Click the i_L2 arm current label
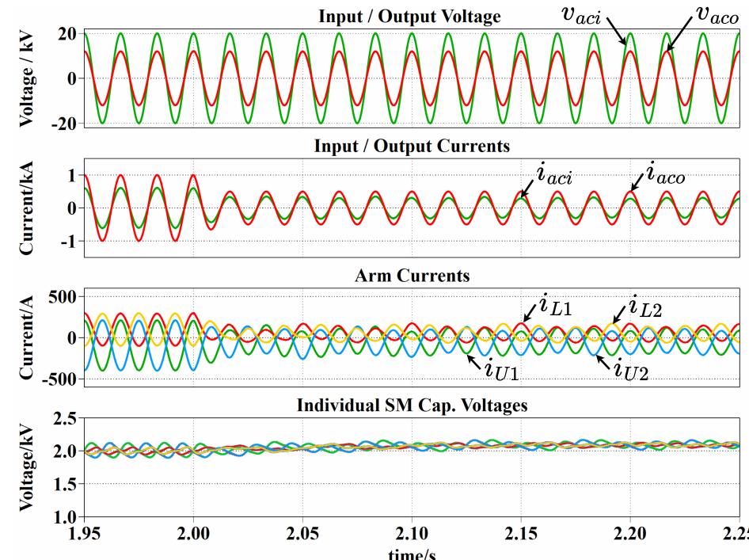 644,307
